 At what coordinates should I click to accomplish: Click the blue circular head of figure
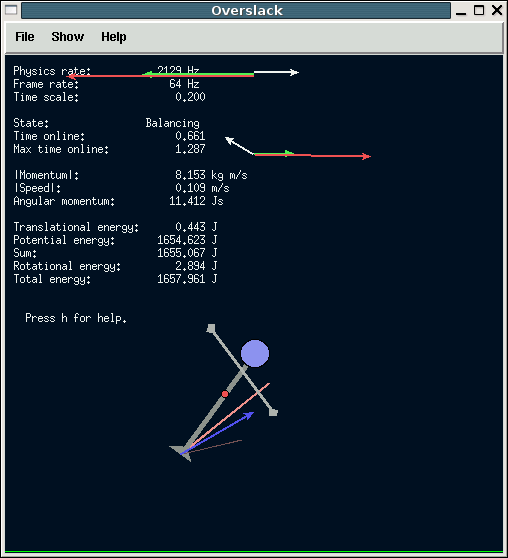click(x=255, y=353)
